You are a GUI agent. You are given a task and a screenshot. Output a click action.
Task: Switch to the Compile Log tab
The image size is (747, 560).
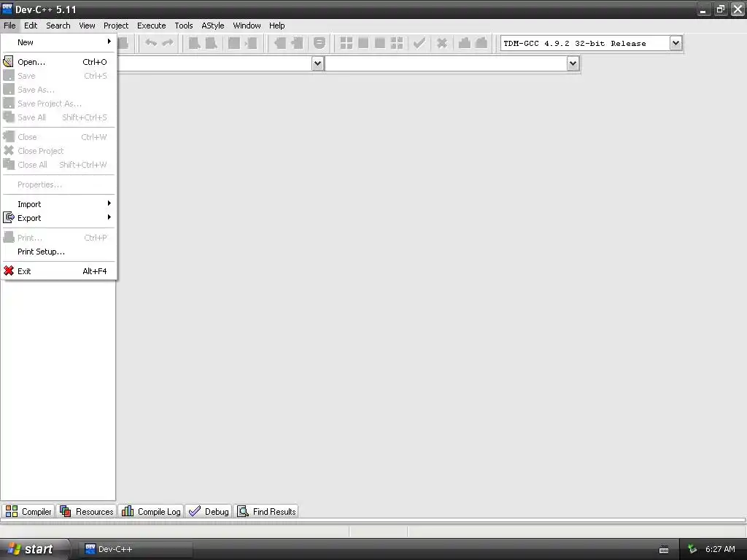[151, 511]
